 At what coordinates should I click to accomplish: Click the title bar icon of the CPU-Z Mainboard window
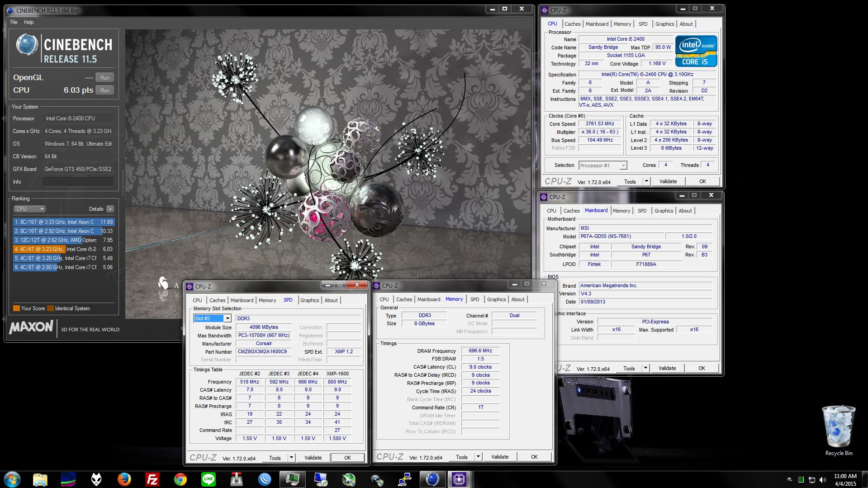coord(544,197)
